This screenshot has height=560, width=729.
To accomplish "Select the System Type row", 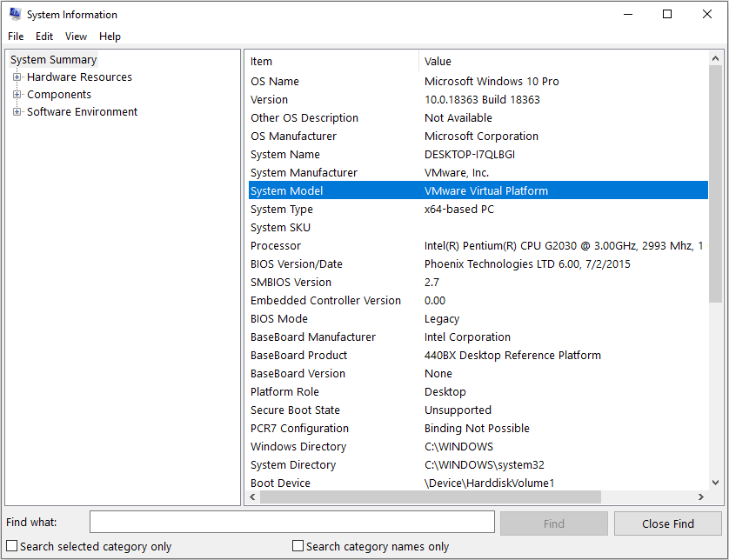I will (x=478, y=209).
